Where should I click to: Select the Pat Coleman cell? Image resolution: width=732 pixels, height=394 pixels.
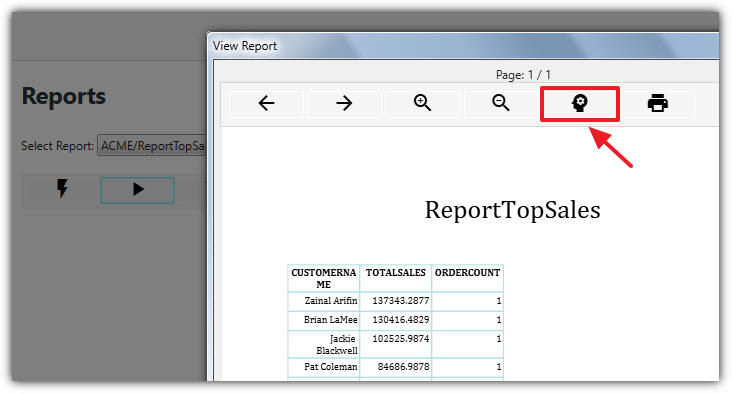click(x=324, y=367)
